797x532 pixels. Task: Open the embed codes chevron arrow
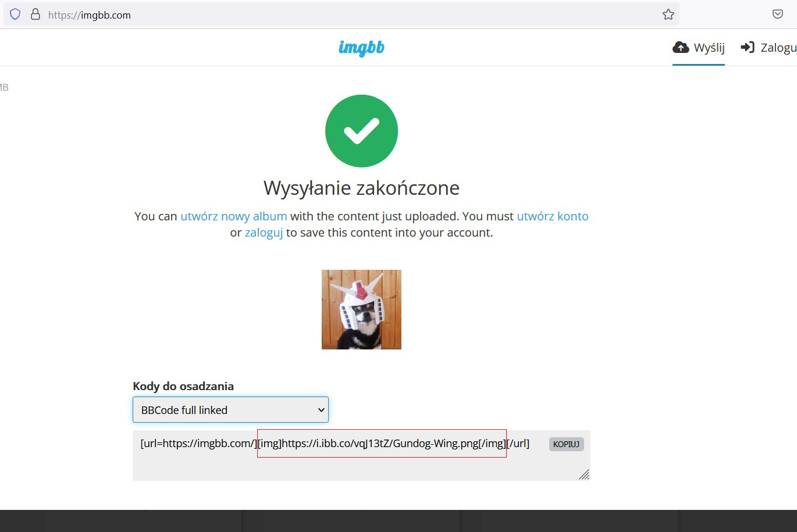(321, 410)
